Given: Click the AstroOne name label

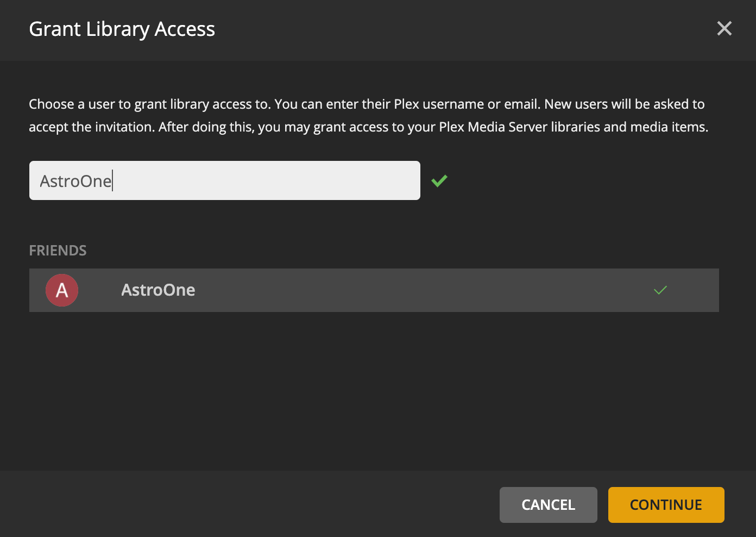Looking at the screenshot, I should pos(158,290).
